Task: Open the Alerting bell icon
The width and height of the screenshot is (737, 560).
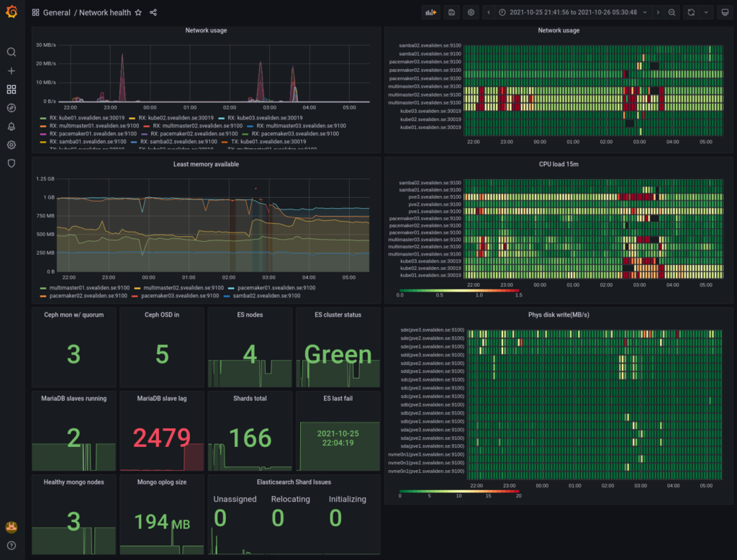Action: (x=12, y=127)
